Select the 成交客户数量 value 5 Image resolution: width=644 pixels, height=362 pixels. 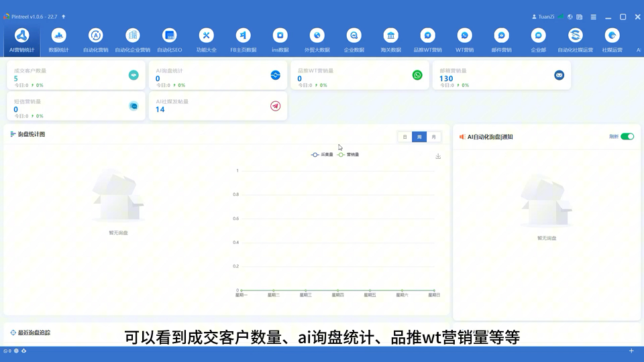click(x=16, y=78)
